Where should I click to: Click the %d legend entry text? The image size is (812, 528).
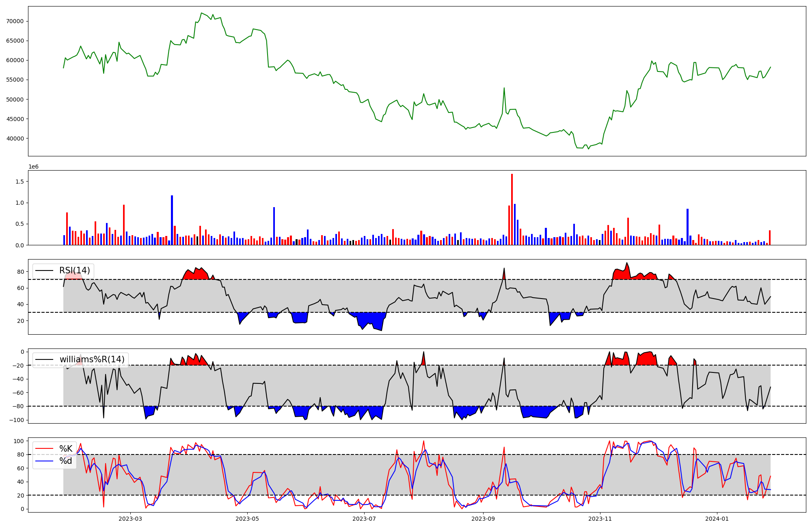pos(66,461)
